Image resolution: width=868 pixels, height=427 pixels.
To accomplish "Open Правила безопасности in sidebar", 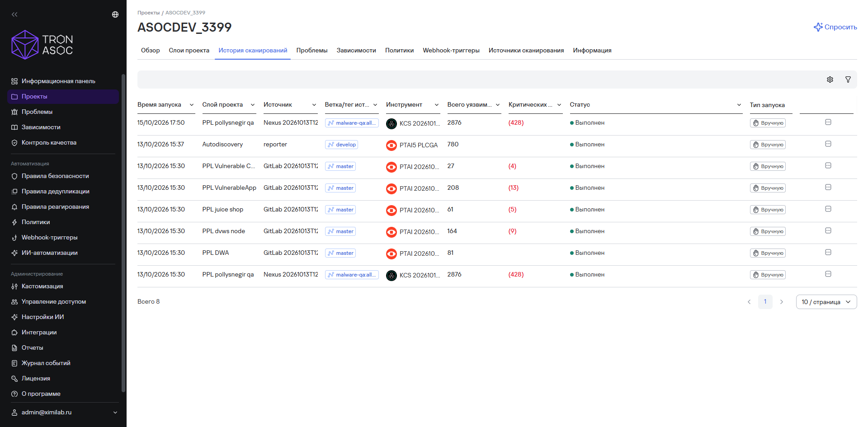I will click(63, 176).
